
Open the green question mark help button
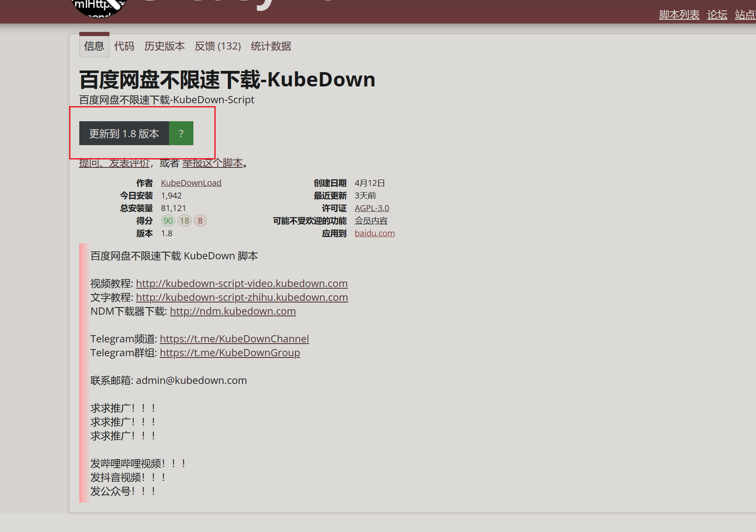181,133
